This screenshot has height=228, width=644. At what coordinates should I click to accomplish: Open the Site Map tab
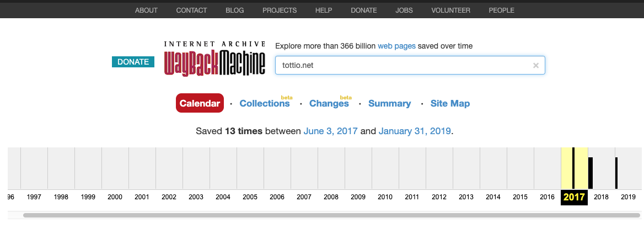450,103
